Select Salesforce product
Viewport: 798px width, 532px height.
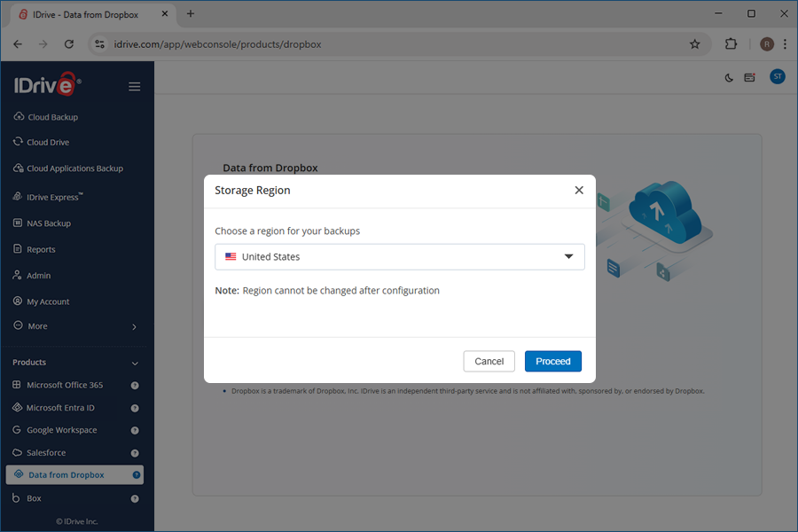(40, 452)
